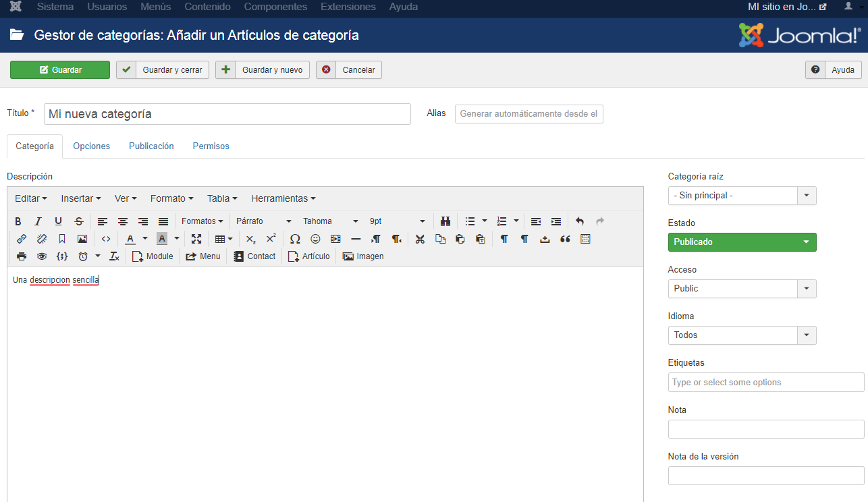The image size is (868, 502).
Task: Click the fullscreen editor icon
Action: 196,239
